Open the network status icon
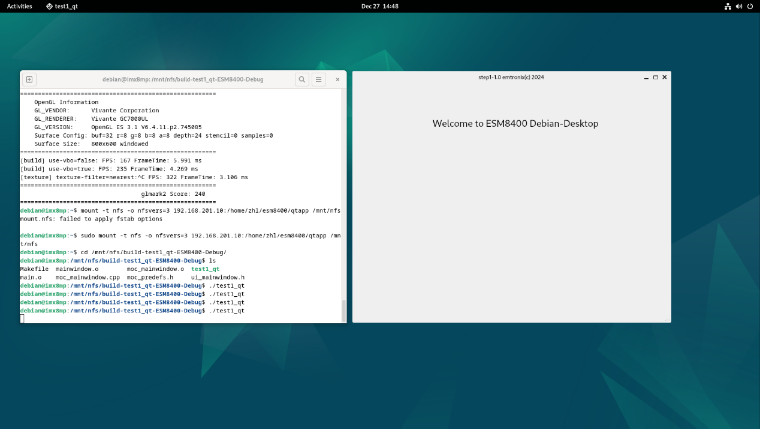The width and height of the screenshot is (760, 429). click(728, 6)
